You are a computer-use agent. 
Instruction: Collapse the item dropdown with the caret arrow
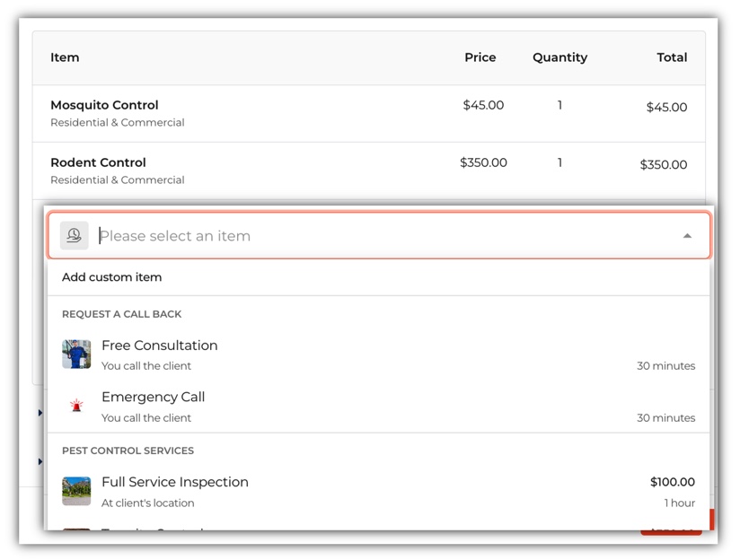tap(687, 236)
